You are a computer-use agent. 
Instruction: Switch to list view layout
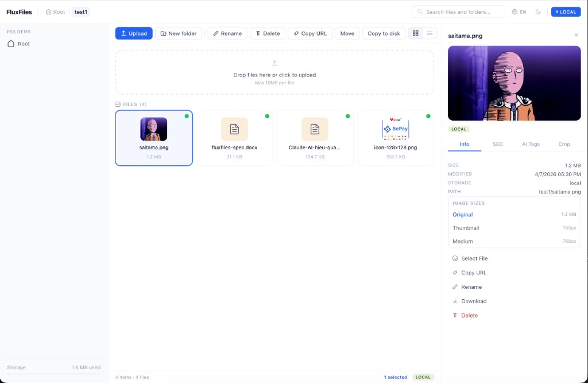tap(428, 33)
